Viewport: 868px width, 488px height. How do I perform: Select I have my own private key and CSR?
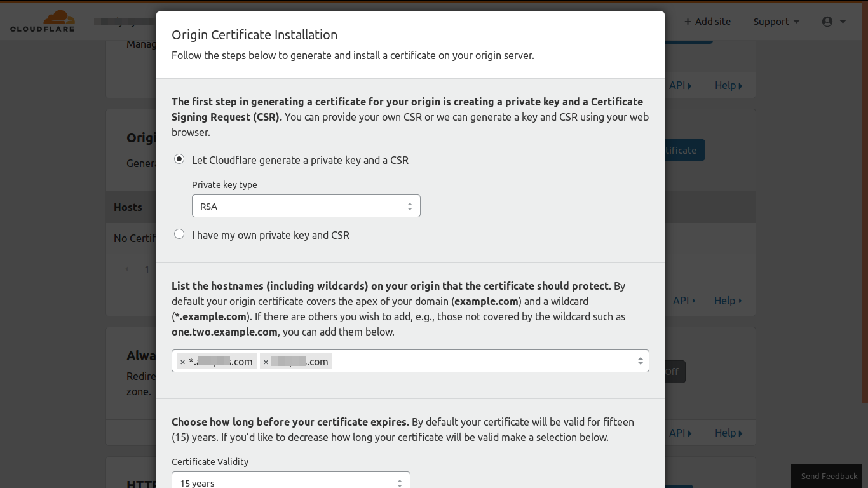179,234
